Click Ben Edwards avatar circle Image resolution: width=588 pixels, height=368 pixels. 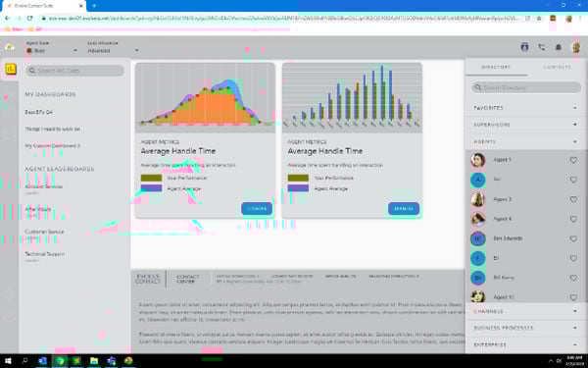(x=478, y=238)
